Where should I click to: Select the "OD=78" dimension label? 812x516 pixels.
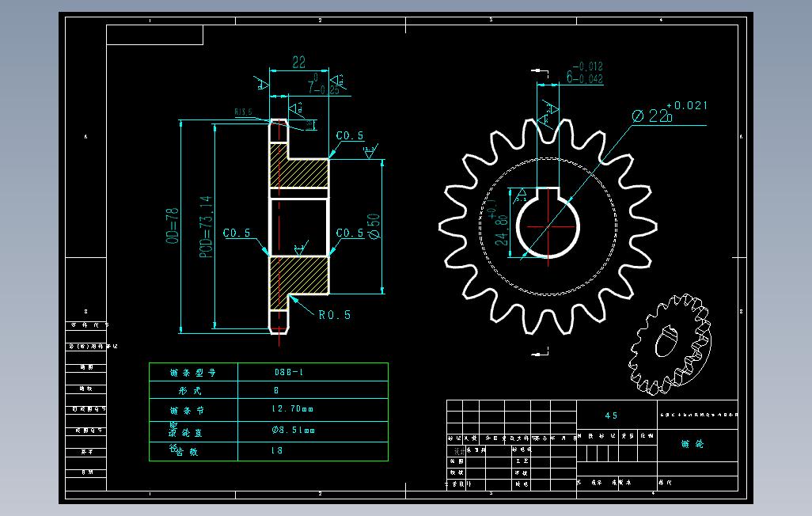tap(173, 226)
